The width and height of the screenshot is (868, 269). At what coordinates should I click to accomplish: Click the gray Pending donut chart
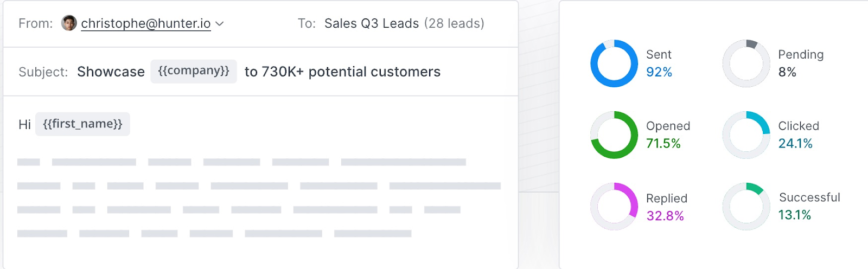(746, 63)
